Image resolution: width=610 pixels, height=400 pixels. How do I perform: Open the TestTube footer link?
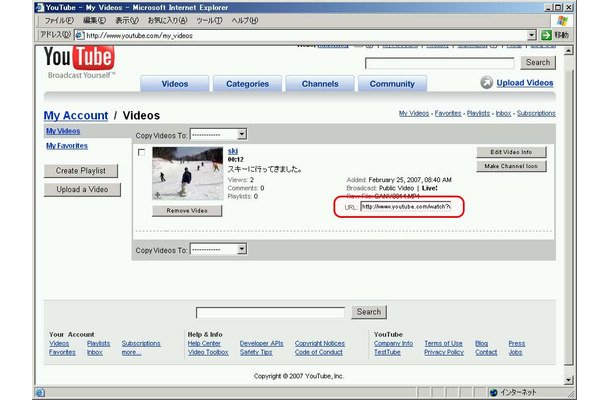[x=387, y=352]
